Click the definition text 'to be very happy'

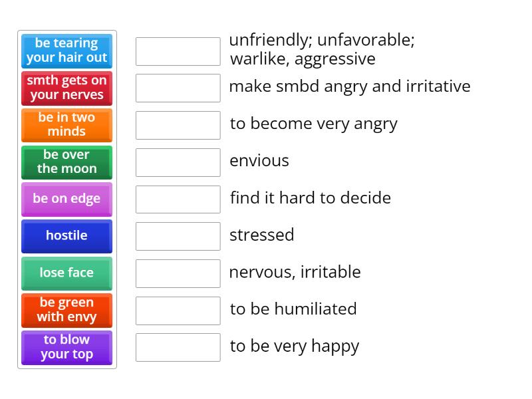coord(295,346)
